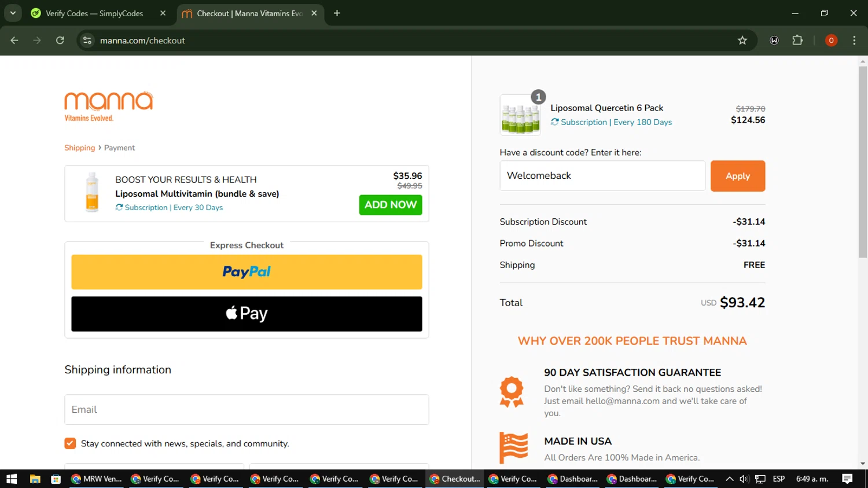This screenshot has height=488, width=868.
Task: Open the Checkout... taskbar window
Action: [455, 479]
